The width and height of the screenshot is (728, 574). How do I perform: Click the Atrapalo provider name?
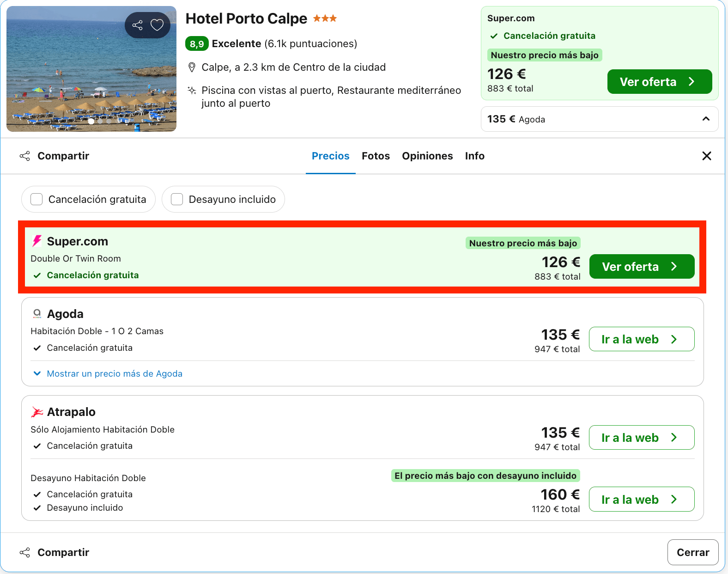click(71, 412)
